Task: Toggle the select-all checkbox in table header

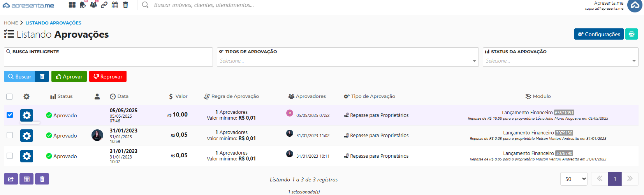Action: [x=9, y=97]
